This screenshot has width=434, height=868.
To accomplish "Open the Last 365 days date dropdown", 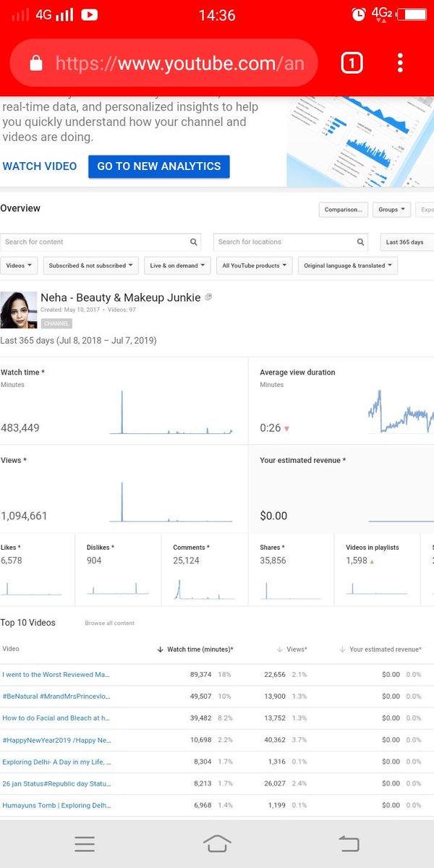I will 407,242.
